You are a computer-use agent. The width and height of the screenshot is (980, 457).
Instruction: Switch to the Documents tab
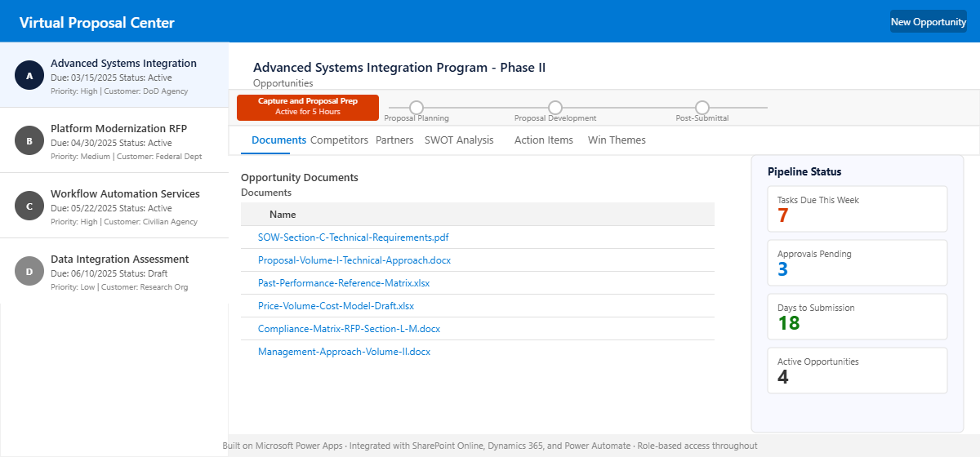point(278,140)
